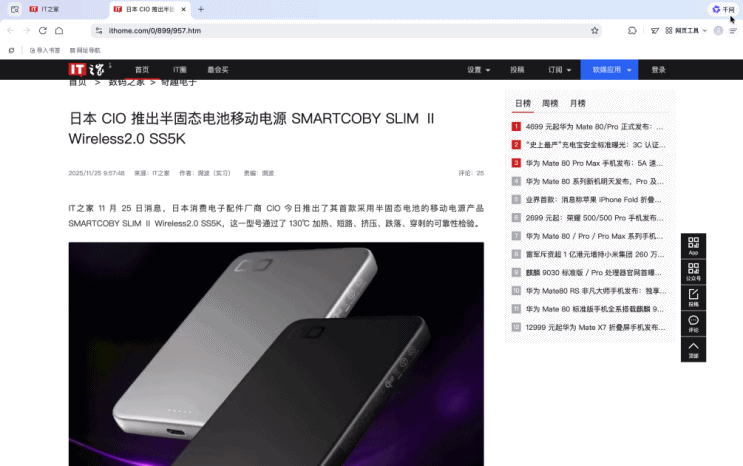Click the 数码之家 breadcrumb link
This screenshot has height=466, width=743.
(126, 82)
